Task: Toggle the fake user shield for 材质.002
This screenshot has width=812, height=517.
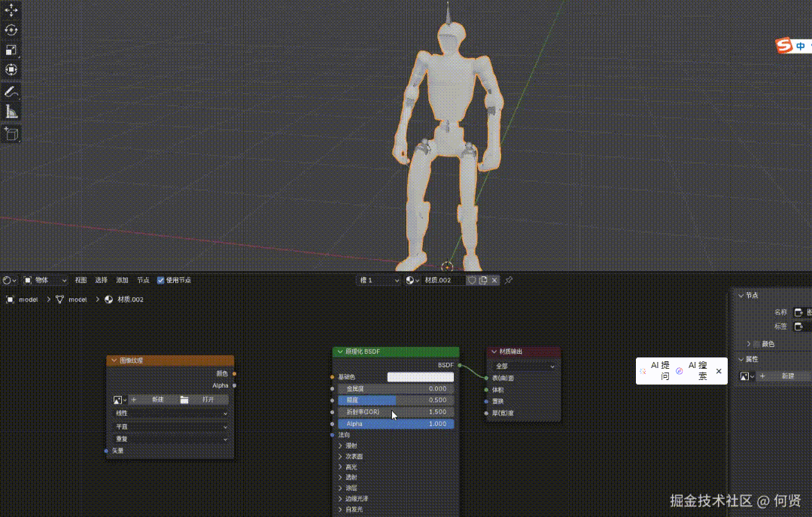Action: (x=472, y=280)
